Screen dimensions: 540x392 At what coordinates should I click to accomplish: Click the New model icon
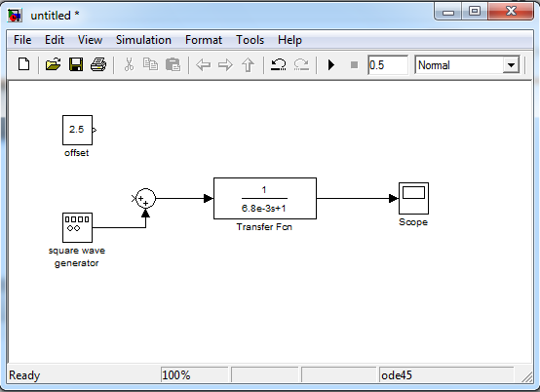pos(23,64)
